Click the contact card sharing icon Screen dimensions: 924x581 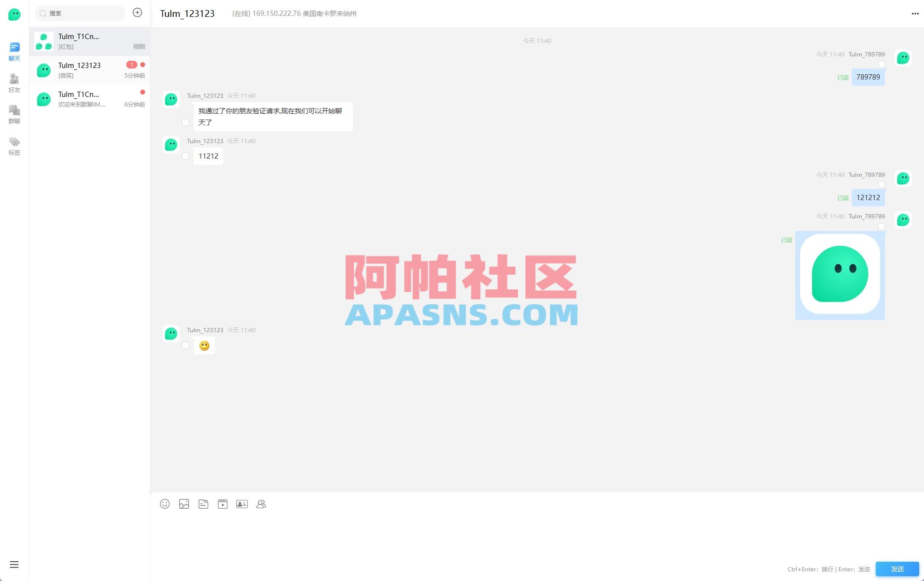(x=242, y=504)
